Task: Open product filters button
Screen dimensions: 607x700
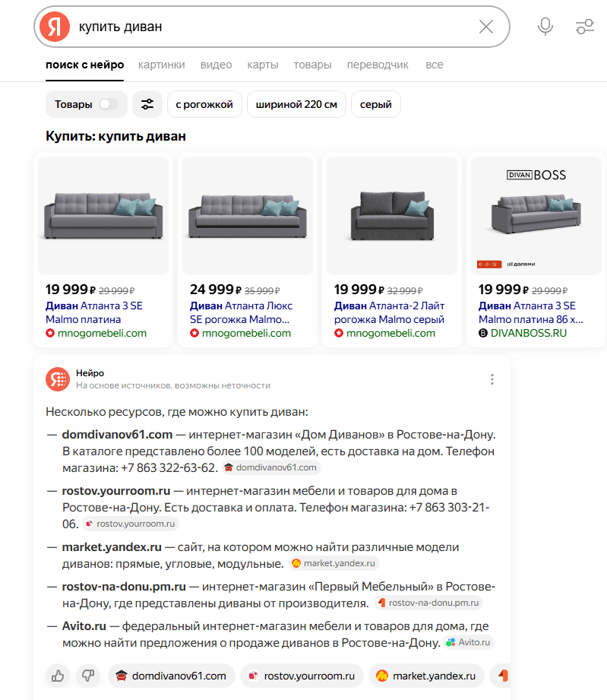Action: pyautogui.click(x=147, y=104)
